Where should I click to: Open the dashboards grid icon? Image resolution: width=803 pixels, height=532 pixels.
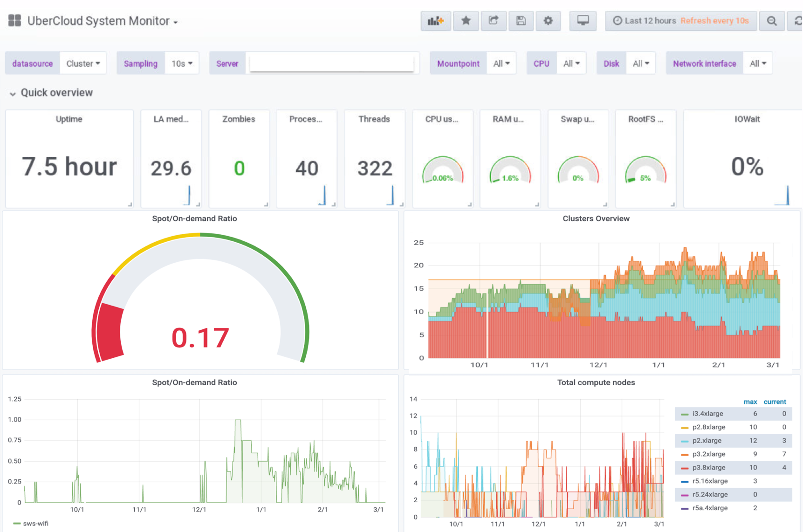click(14, 20)
